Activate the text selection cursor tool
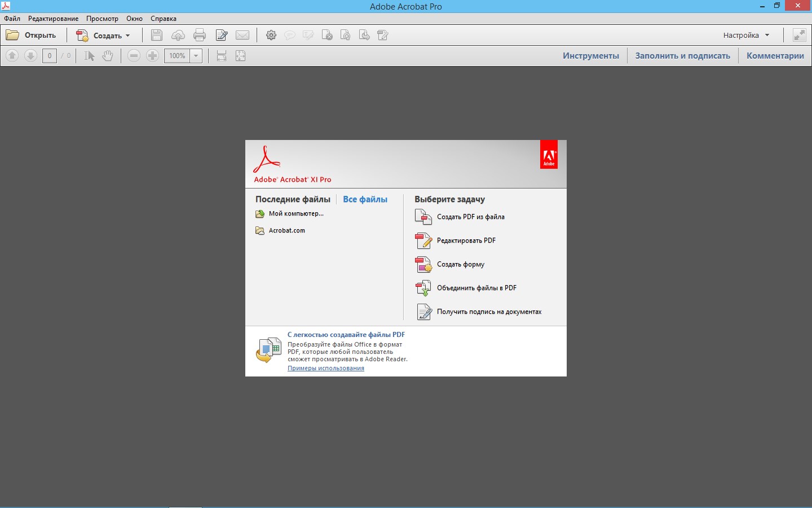The image size is (812, 508). (x=89, y=55)
